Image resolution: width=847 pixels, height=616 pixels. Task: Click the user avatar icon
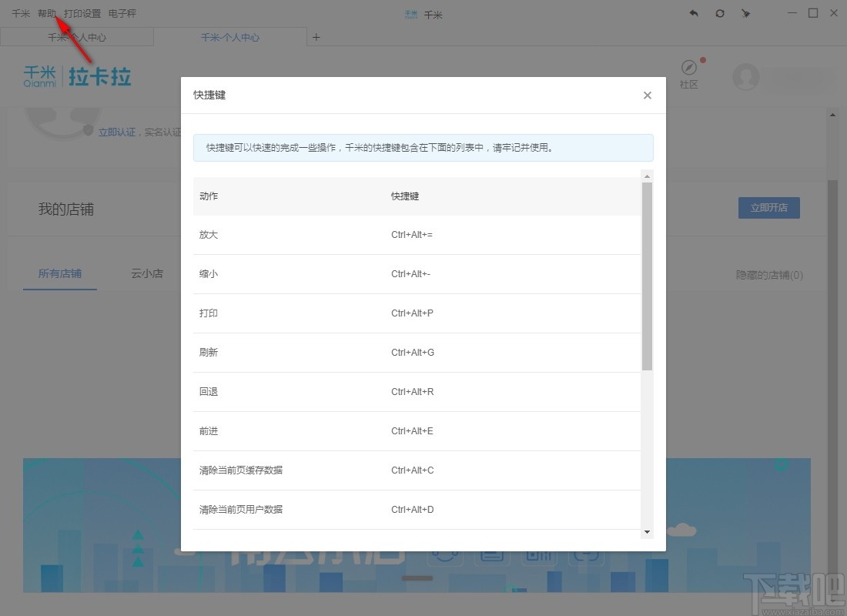click(x=745, y=77)
